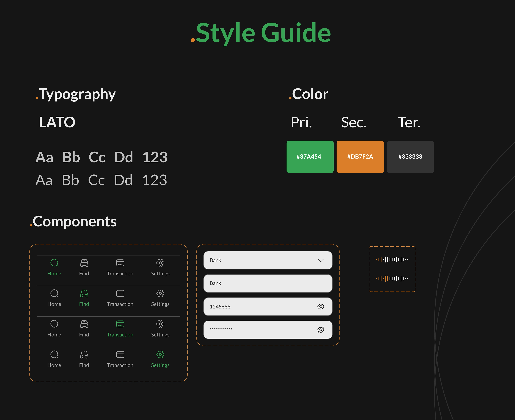515x420 pixels.
Task: Select gray Transaction label in first nav row
Action: pyautogui.click(x=120, y=273)
